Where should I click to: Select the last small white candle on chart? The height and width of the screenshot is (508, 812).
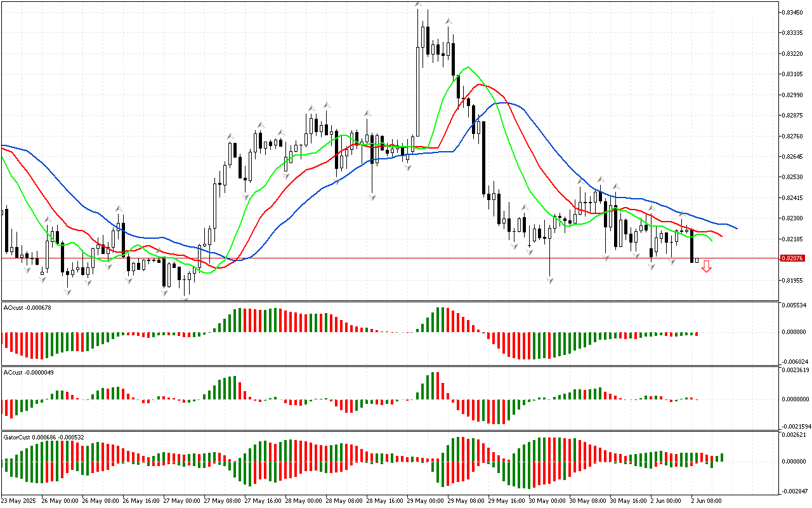(x=697, y=260)
